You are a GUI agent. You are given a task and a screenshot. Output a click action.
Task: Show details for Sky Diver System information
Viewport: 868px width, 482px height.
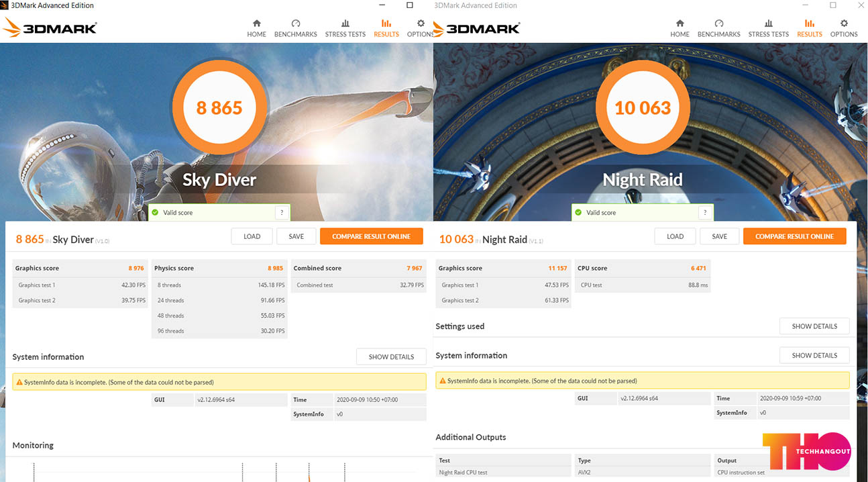(x=392, y=356)
